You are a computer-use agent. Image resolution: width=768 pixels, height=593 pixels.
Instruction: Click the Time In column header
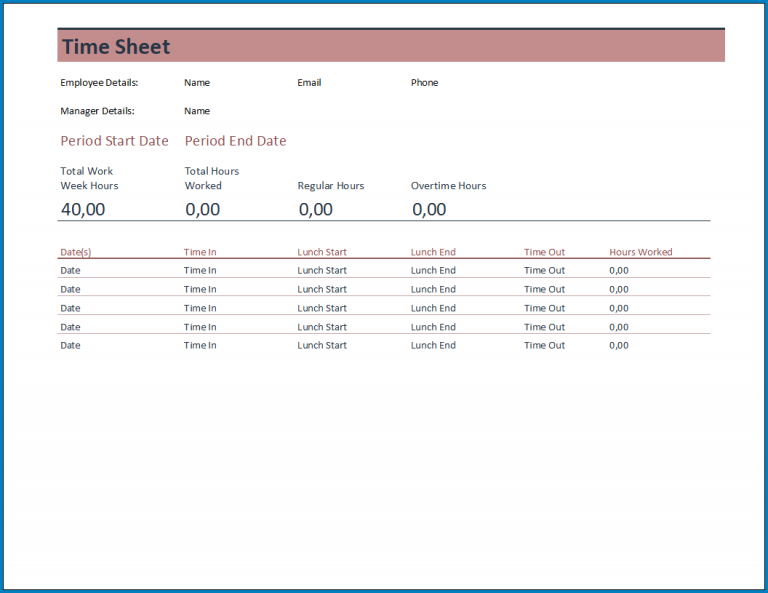point(200,252)
